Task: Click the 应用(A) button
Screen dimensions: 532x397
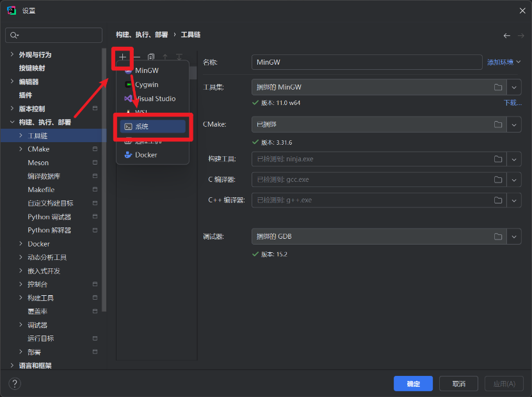Action: click(504, 384)
